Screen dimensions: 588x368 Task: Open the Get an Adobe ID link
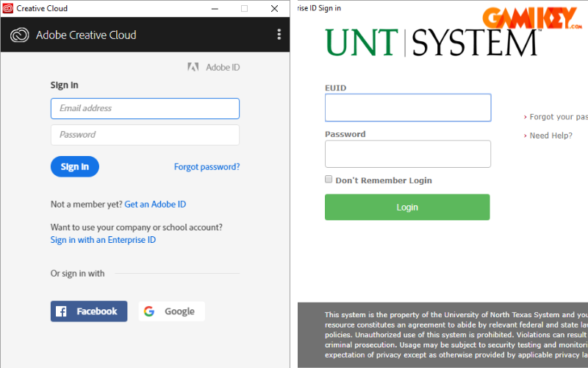point(155,205)
